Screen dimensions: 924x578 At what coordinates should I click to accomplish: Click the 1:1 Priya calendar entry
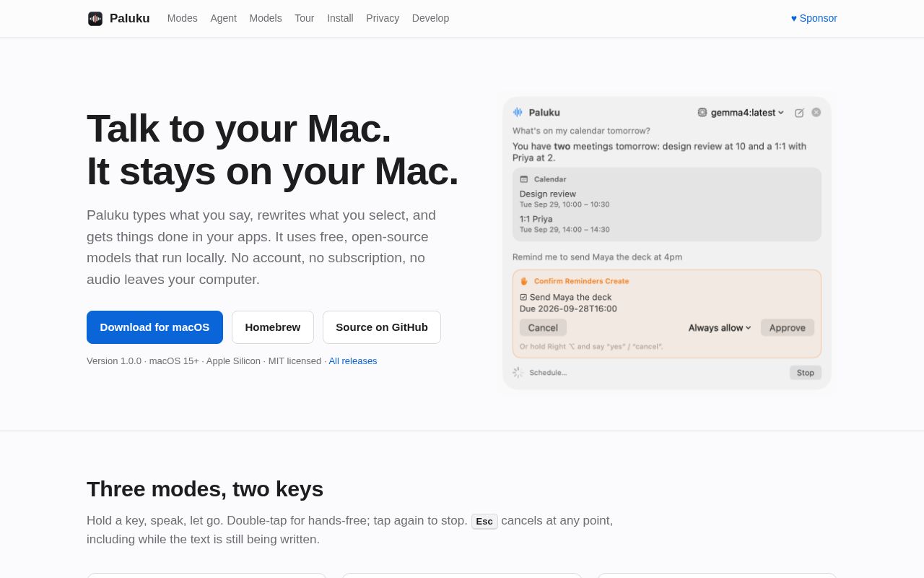pyautogui.click(x=565, y=224)
